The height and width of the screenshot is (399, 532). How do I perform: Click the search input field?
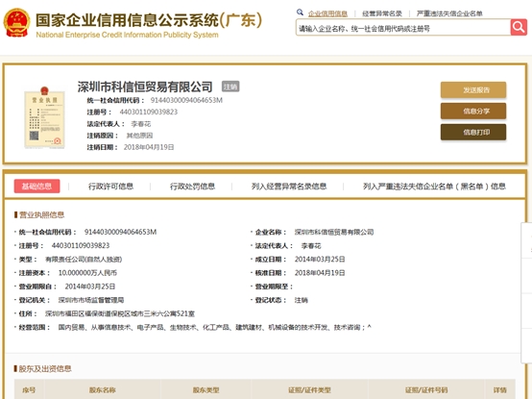403,28
